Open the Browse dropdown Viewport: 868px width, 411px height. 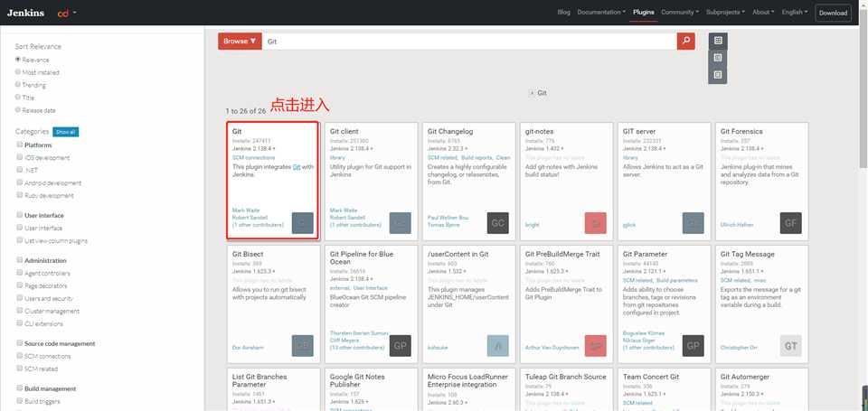coord(240,41)
